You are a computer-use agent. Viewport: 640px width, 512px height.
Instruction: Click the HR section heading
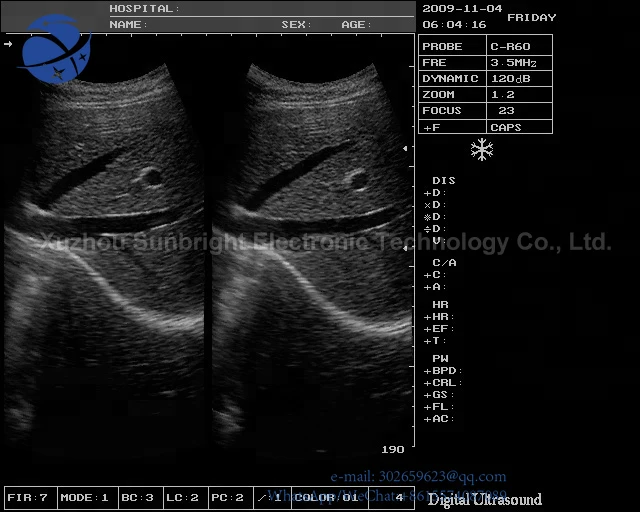pyautogui.click(x=440, y=305)
